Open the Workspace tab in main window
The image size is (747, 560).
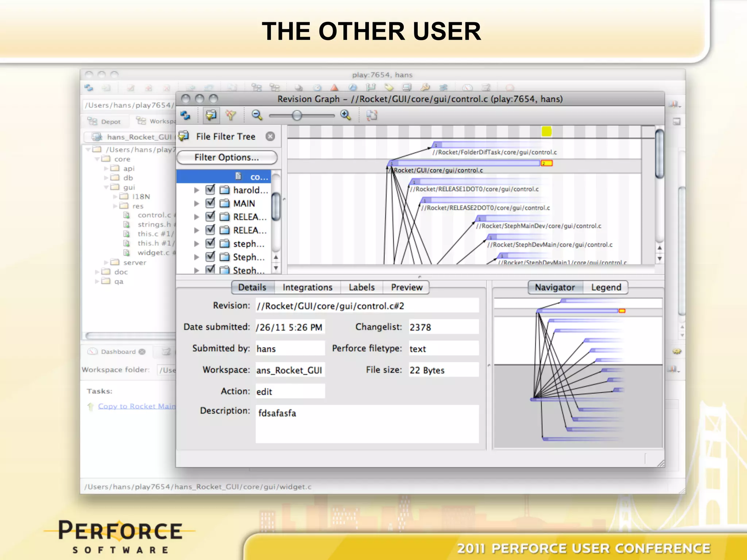click(155, 121)
